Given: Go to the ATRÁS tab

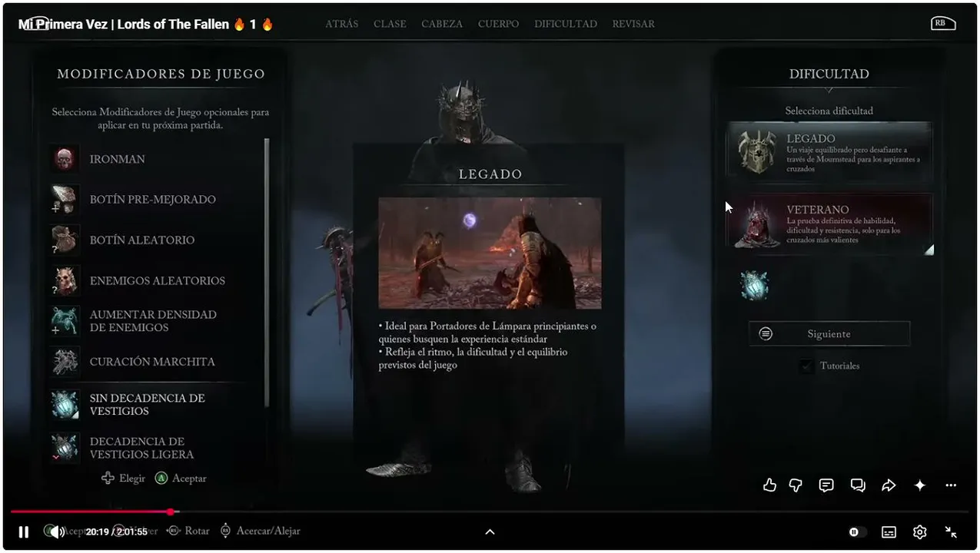Looking at the screenshot, I should coord(341,24).
